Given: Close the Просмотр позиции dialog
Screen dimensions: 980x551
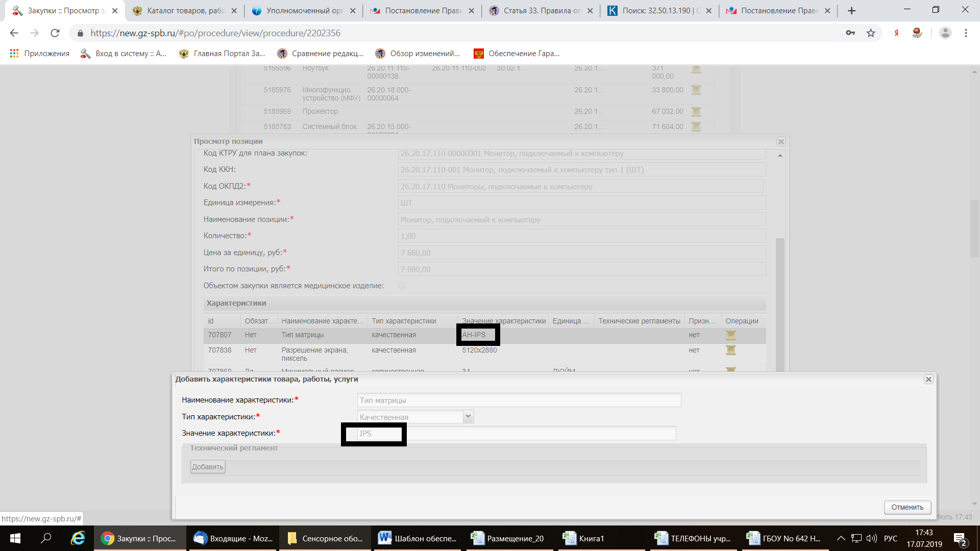Looking at the screenshot, I should click(x=781, y=142).
